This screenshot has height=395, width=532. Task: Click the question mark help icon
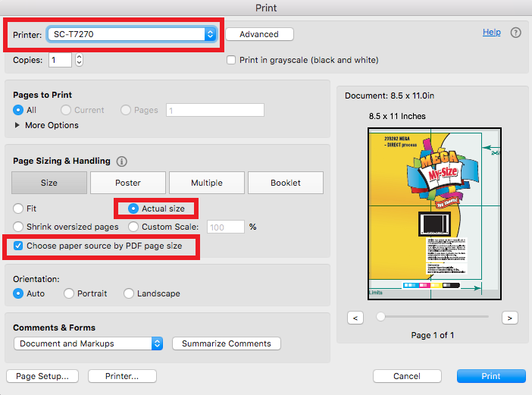tap(516, 33)
